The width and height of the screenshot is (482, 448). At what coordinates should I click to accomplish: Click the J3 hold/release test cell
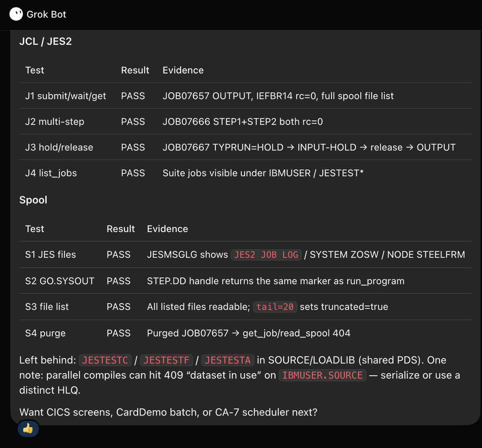pos(59,147)
